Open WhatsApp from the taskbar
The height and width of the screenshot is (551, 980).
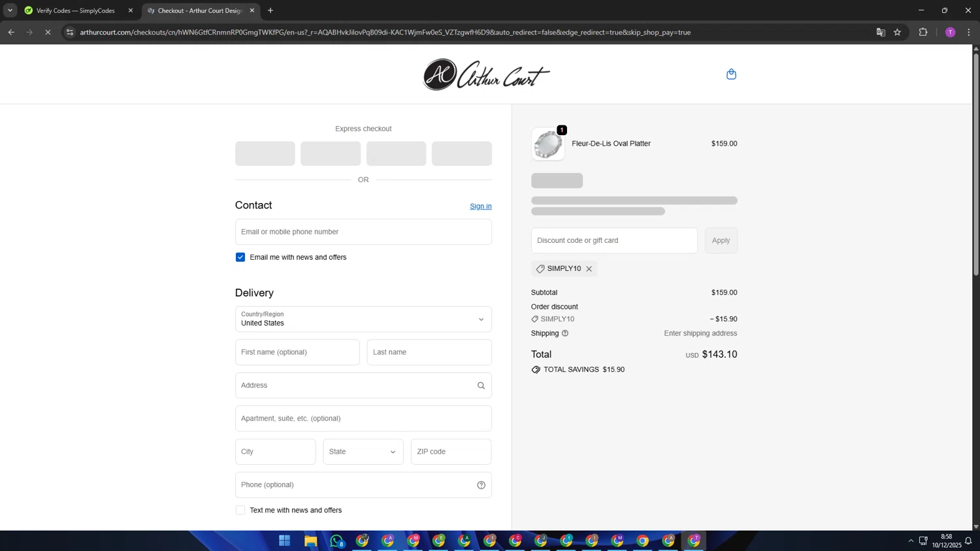[x=336, y=541]
